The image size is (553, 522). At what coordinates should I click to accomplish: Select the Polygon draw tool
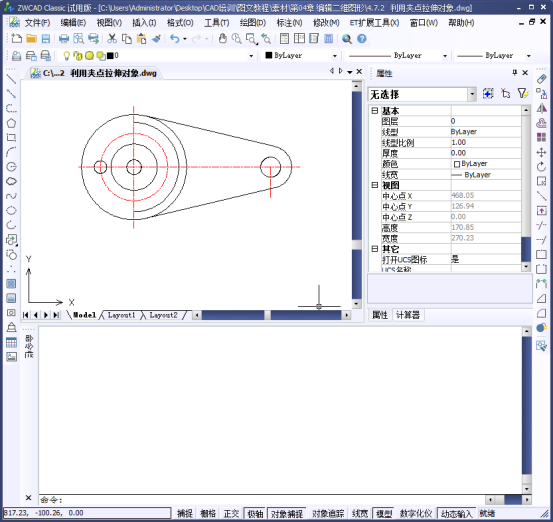coord(11,123)
